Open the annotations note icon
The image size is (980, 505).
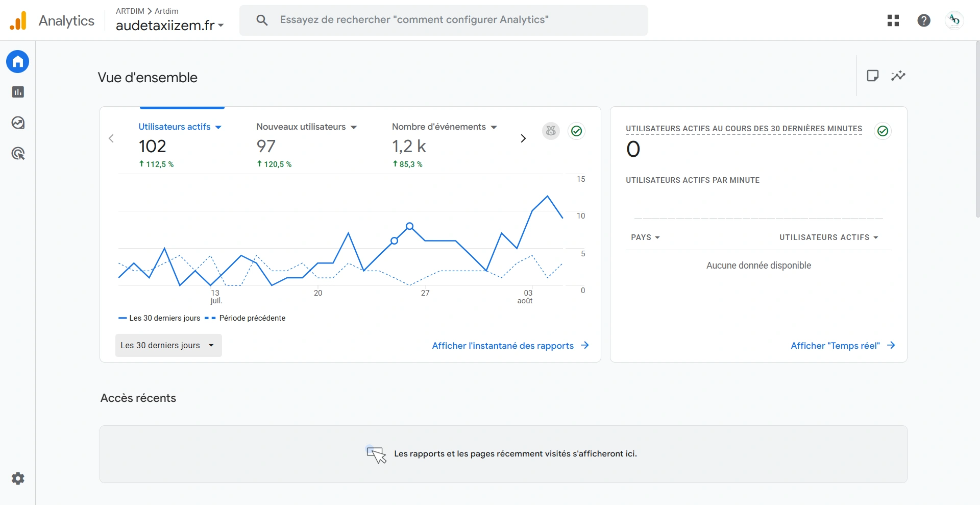(873, 76)
